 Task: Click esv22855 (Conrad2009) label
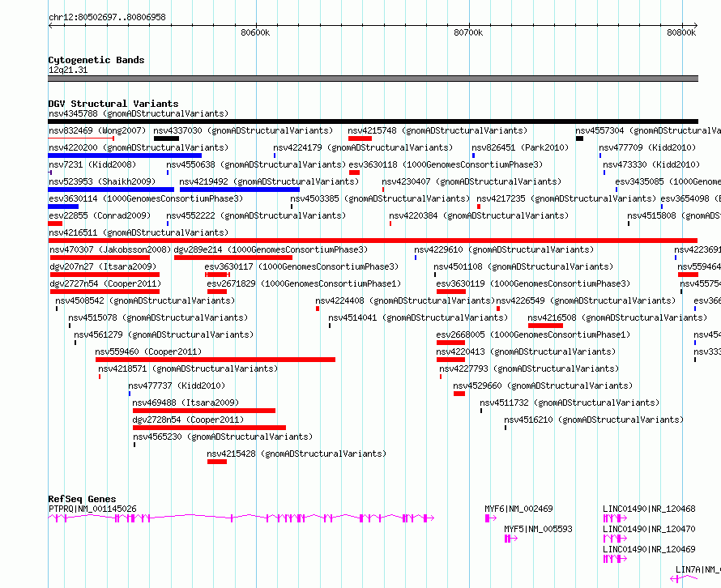100,215
